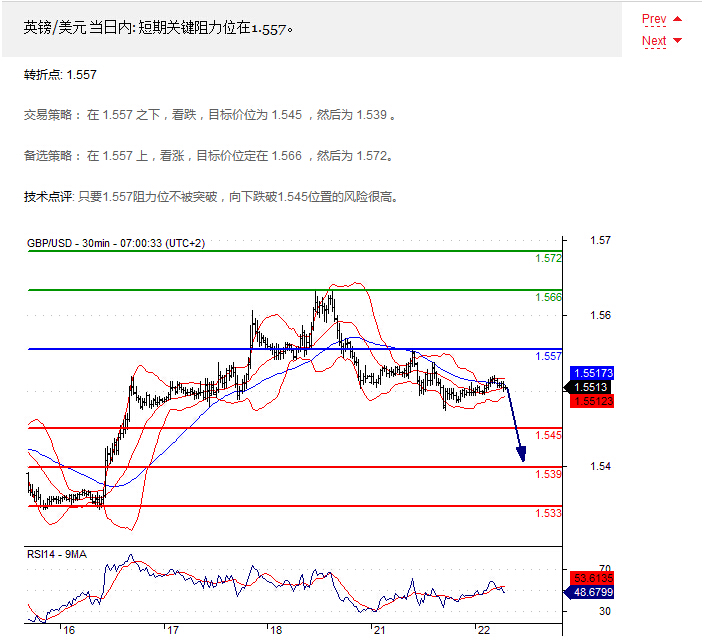Select the 技术点评 technical comment paragraph

[x=211, y=197]
